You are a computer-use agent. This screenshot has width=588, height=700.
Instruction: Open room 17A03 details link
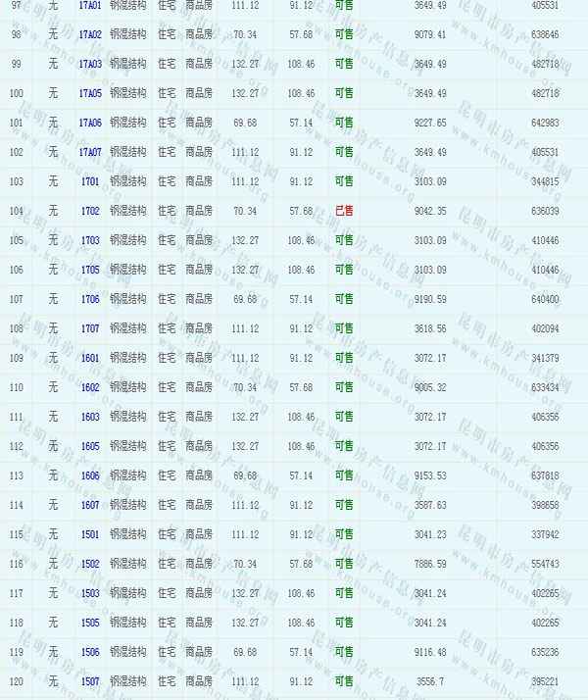pyautogui.click(x=90, y=65)
